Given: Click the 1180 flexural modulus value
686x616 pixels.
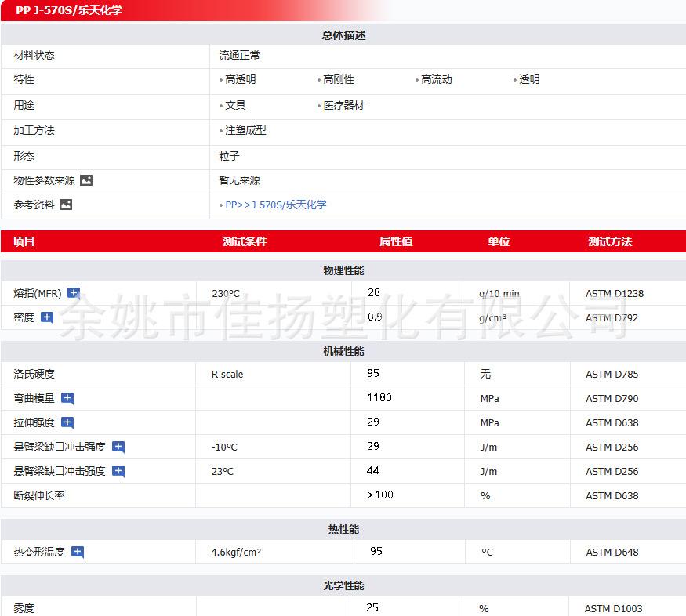Looking at the screenshot, I should coord(379,397).
